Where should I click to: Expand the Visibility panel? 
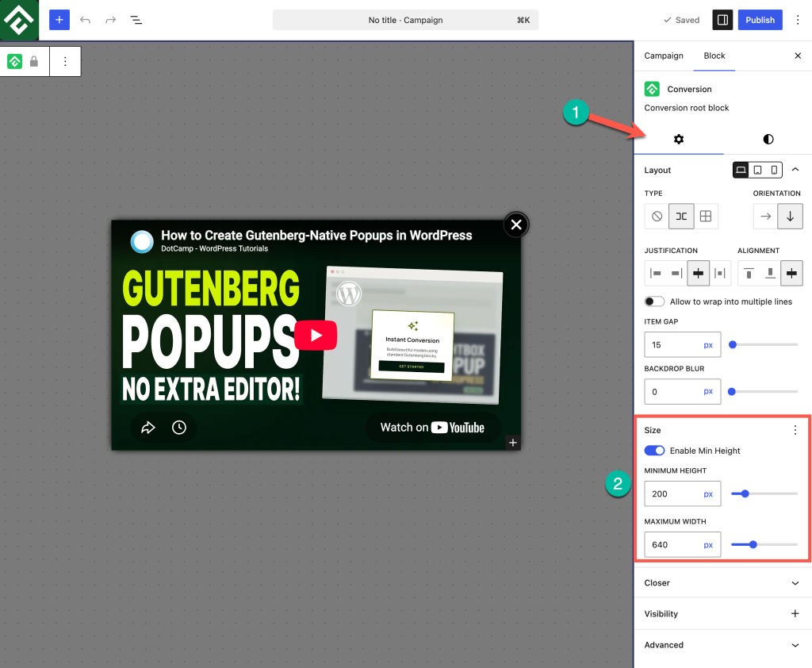[722, 614]
